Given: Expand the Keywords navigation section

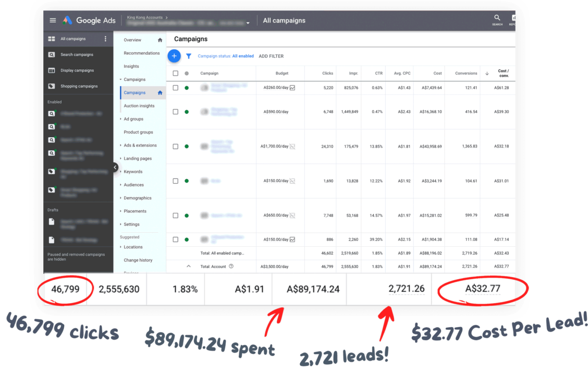Looking at the screenshot, I should 133,172.
